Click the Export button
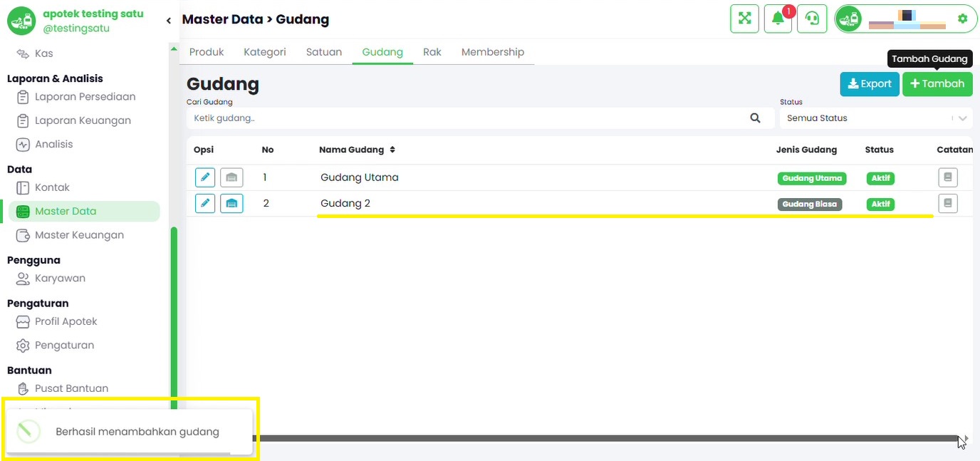 coord(870,84)
